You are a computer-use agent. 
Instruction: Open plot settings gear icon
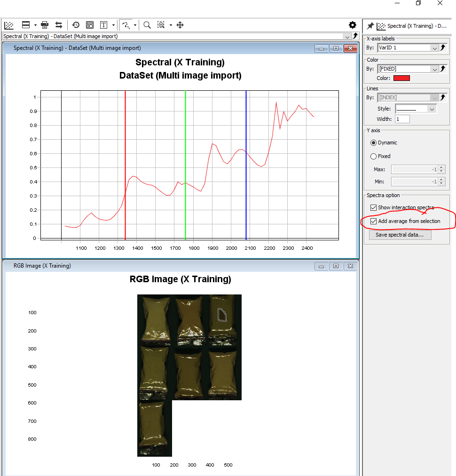pyautogui.click(x=352, y=25)
